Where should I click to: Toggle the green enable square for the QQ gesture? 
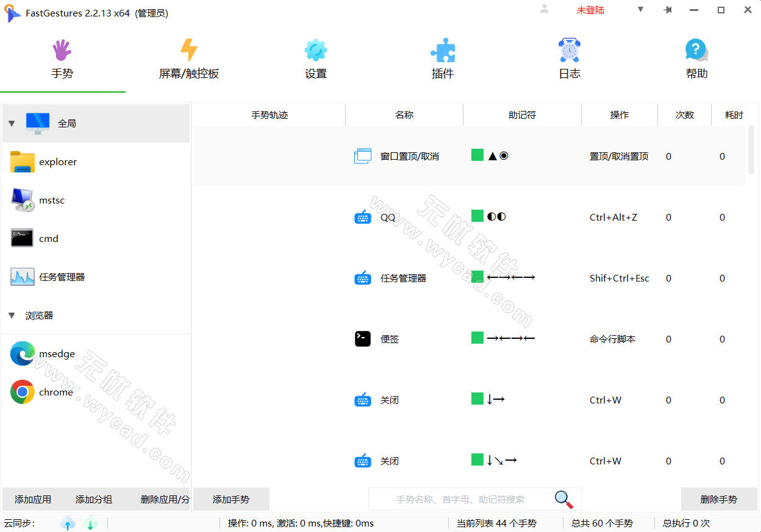pos(477,216)
